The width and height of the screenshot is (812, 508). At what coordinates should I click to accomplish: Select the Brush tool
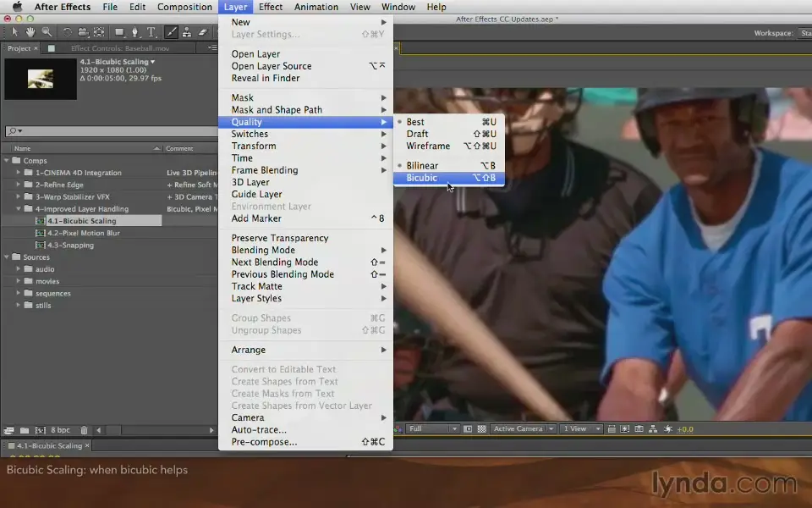tap(171, 32)
